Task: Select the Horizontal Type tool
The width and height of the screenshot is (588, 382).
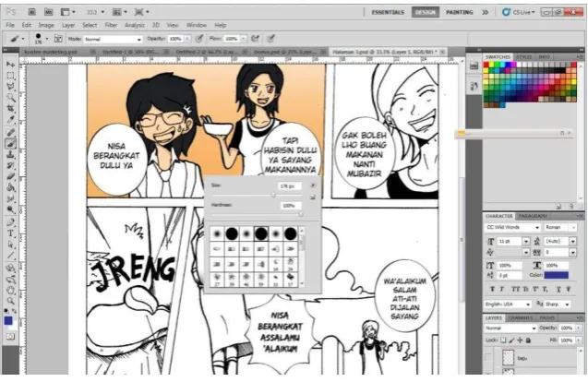Action: [x=10, y=233]
